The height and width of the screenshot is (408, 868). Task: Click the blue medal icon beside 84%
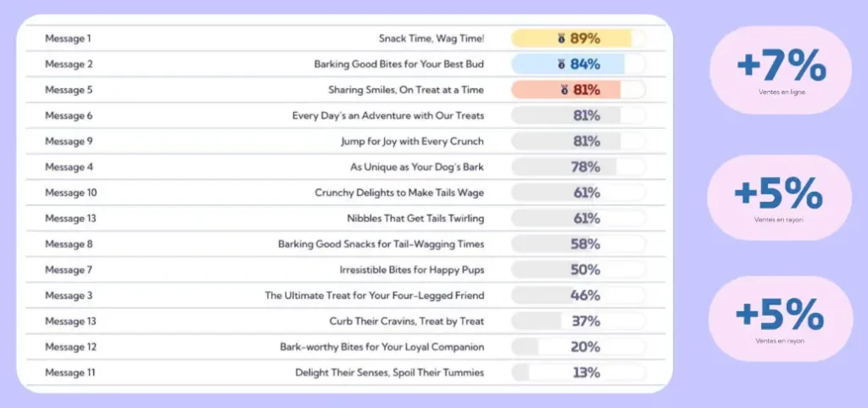pos(561,64)
